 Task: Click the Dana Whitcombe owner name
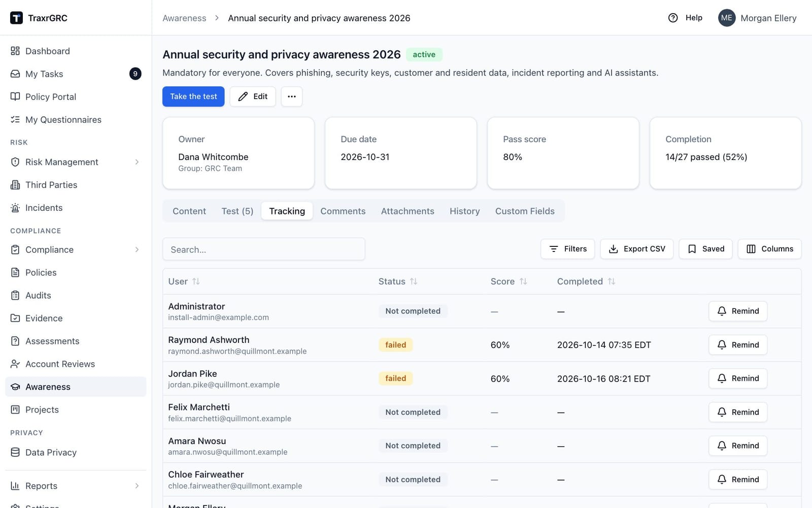click(213, 157)
